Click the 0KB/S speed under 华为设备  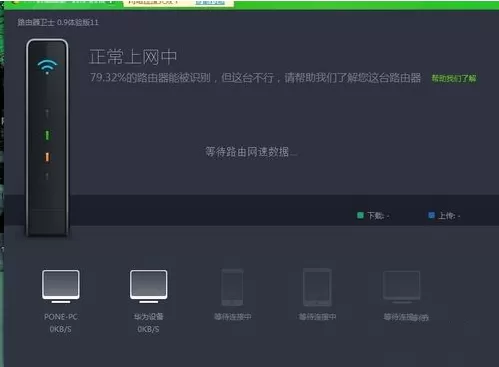pyautogui.click(x=148, y=329)
